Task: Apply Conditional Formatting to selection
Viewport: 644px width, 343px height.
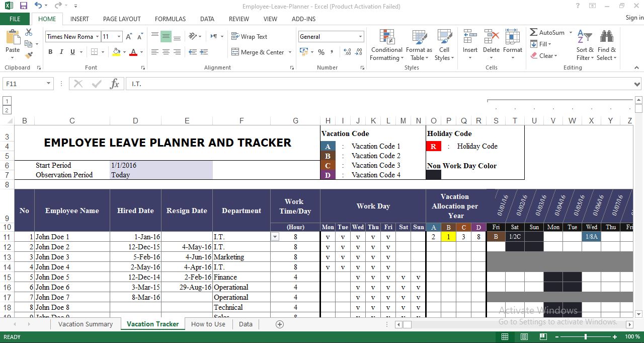Action: [x=386, y=45]
